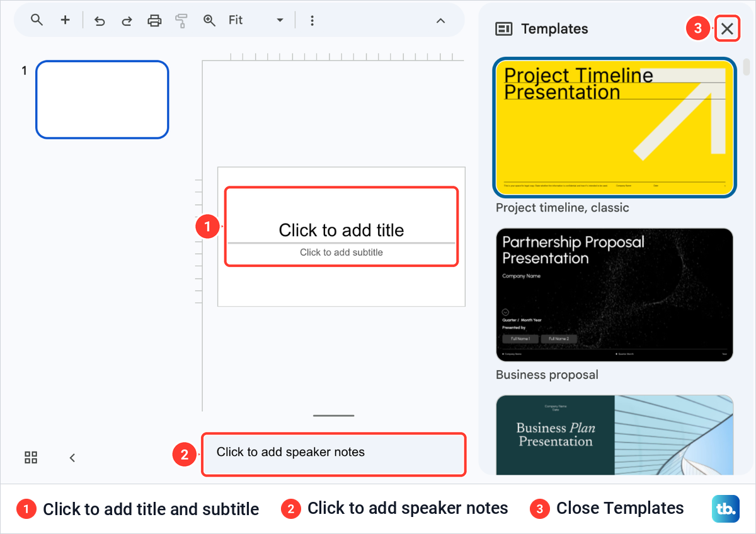
Task: Click to add speaker notes field
Action: pos(334,454)
